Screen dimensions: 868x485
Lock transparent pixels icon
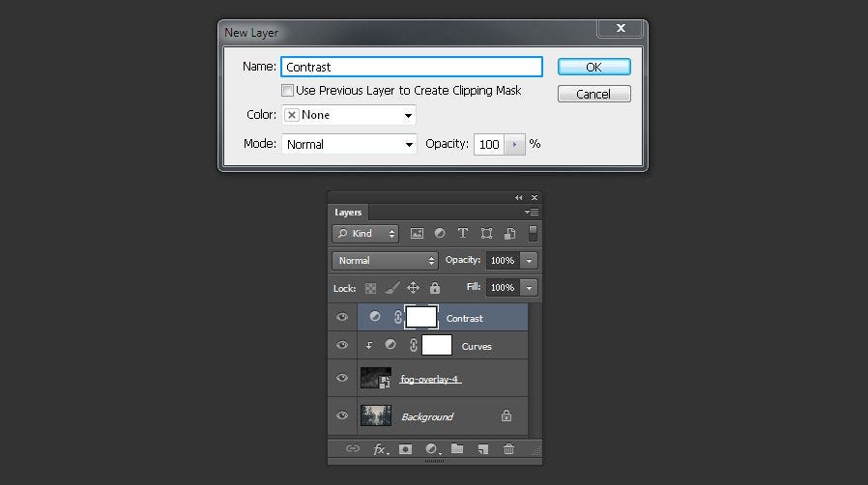click(370, 288)
